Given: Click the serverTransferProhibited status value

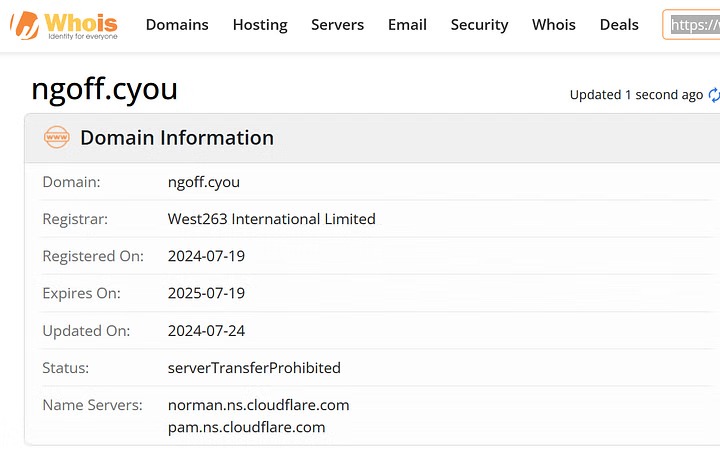Looking at the screenshot, I should tap(254, 368).
